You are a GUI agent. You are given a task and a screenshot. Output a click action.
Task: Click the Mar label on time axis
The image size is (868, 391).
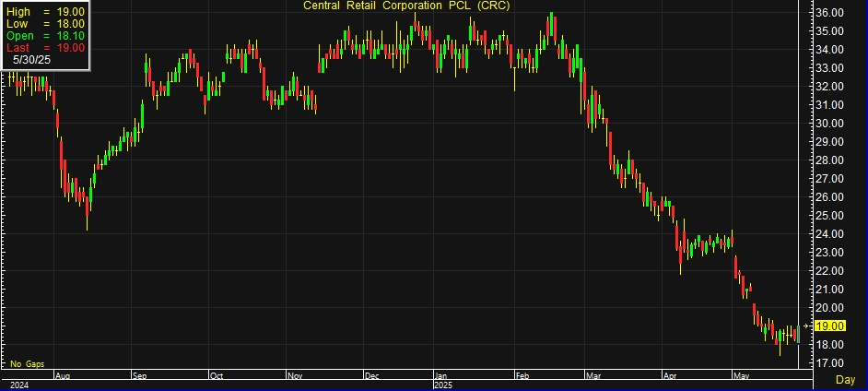point(593,376)
